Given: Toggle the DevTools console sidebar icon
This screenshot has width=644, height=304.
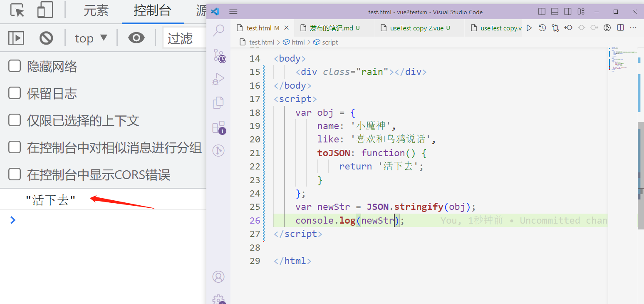Looking at the screenshot, I should pyautogui.click(x=16, y=38).
